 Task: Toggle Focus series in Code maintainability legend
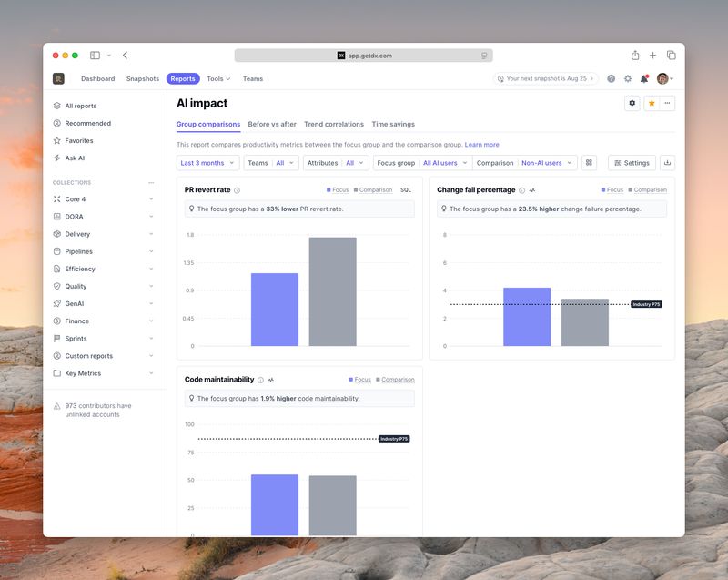pyautogui.click(x=359, y=380)
